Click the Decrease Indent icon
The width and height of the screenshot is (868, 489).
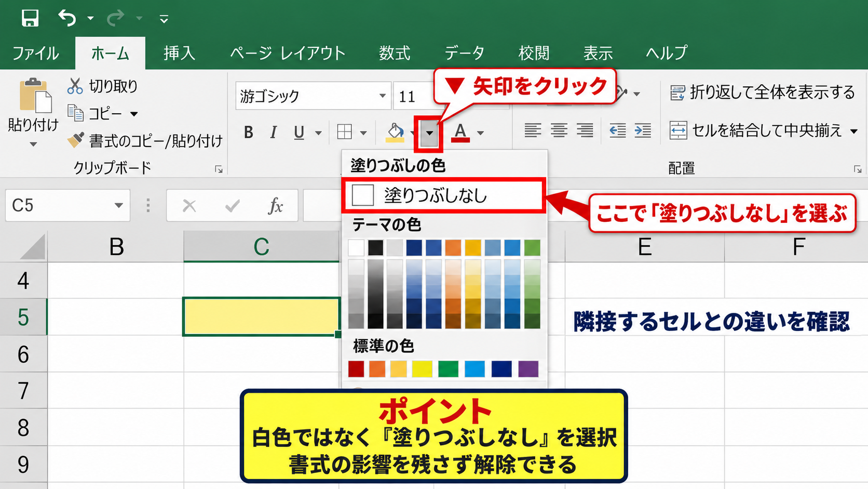coord(617,130)
